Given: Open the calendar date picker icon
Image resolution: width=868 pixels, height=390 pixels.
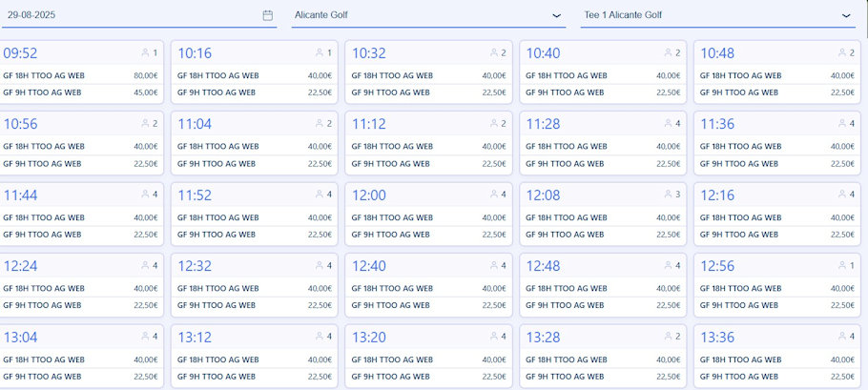Looking at the screenshot, I should tap(267, 15).
